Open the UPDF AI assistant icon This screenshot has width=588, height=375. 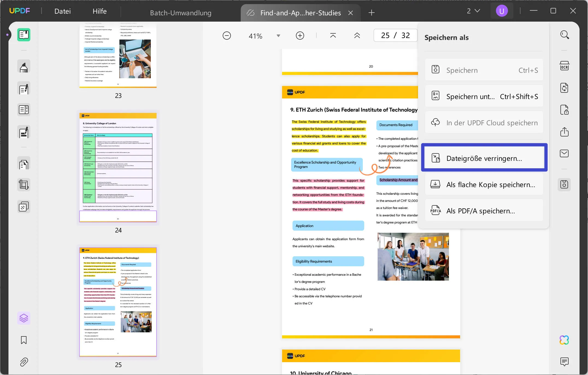(x=565, y=340)
